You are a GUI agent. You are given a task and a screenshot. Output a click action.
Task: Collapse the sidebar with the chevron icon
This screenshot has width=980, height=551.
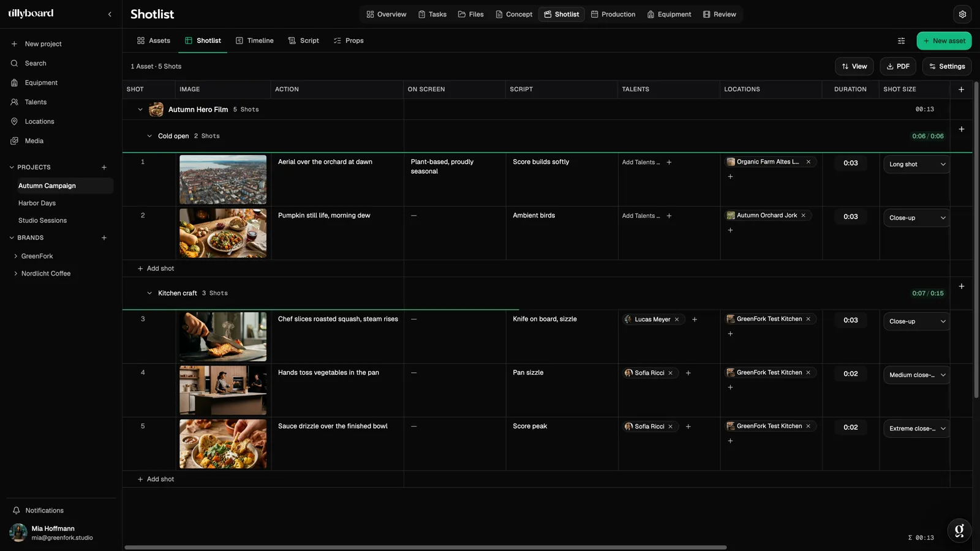tap(110, 14)
